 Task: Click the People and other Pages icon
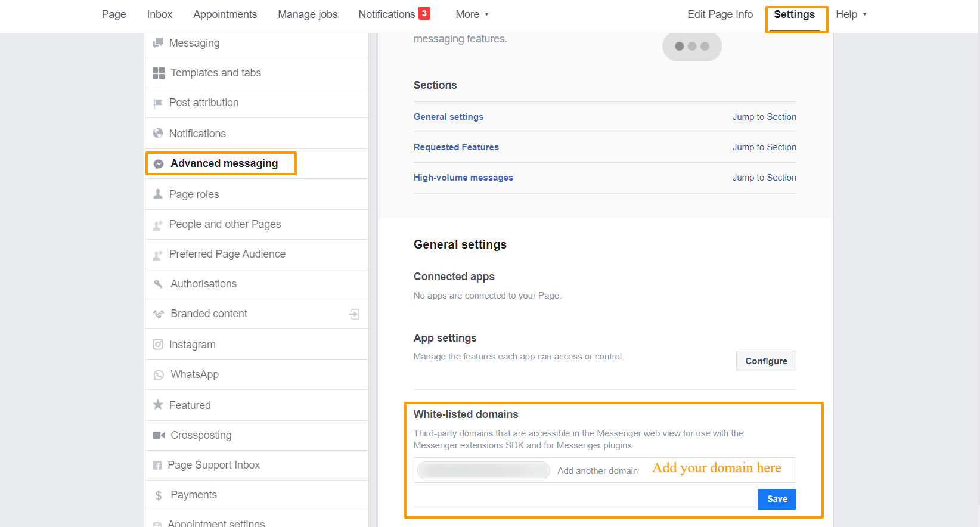click(158, 225)
